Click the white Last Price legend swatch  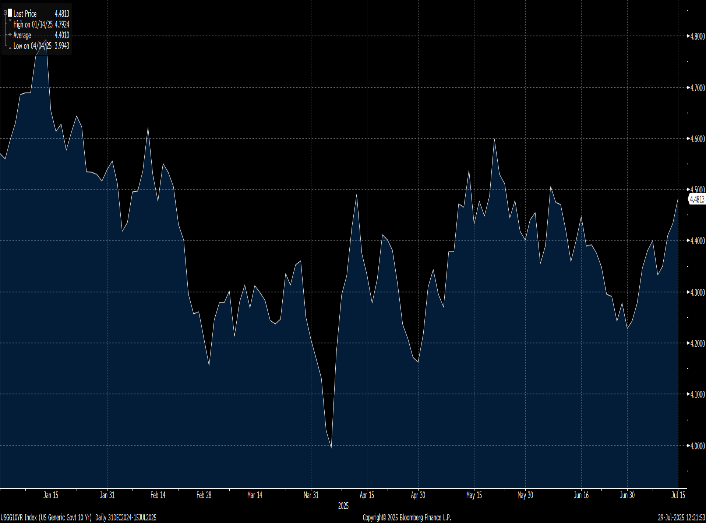[x=9, y=11]
